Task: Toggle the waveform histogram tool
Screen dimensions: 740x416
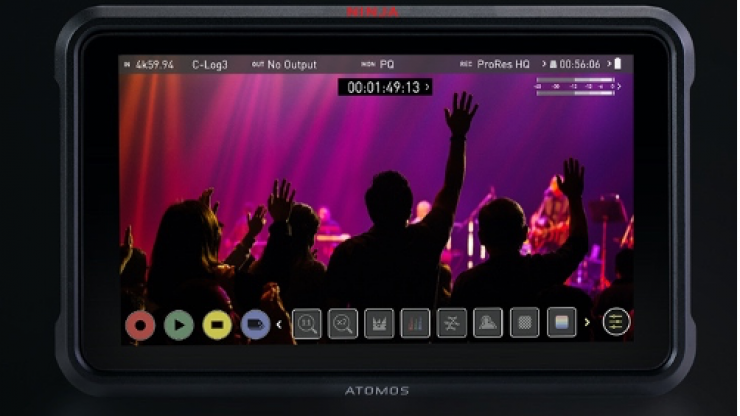Action: point(379,323)
